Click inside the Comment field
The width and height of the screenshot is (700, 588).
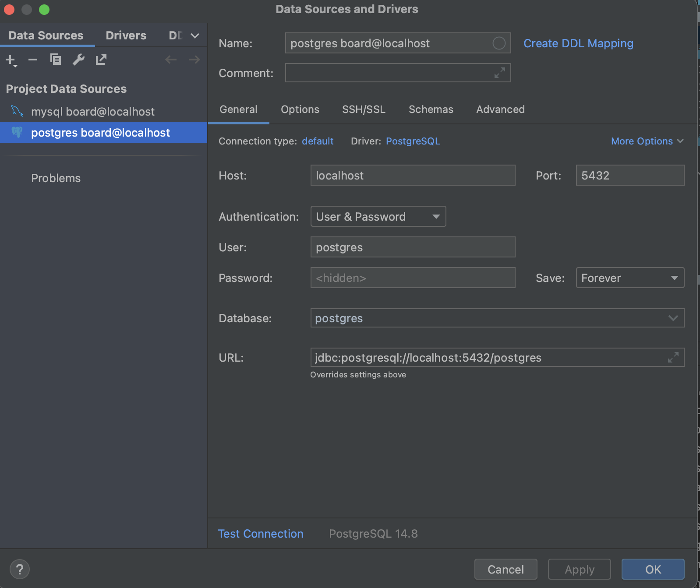pos(398,73)
